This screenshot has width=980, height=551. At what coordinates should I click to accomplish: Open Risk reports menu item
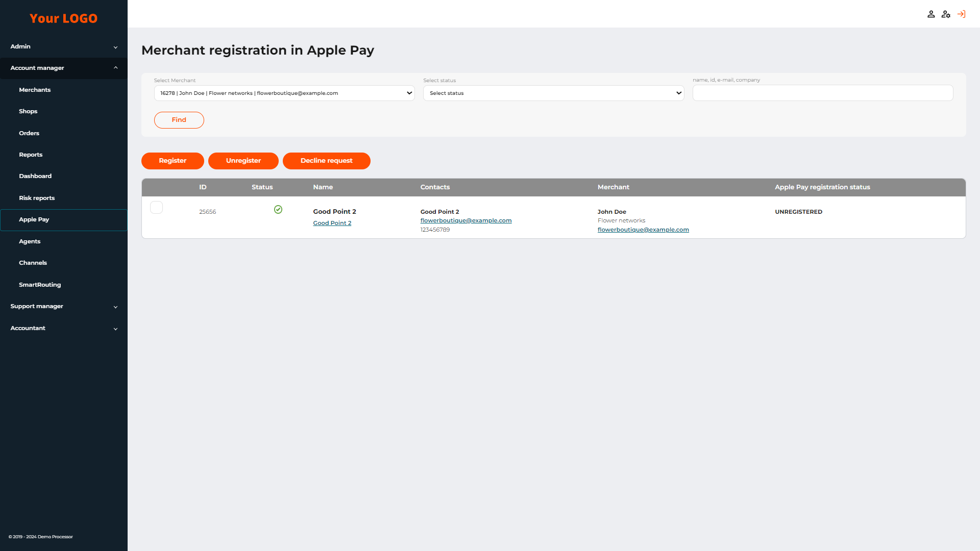pyautogui.click(x=37, y=198)
